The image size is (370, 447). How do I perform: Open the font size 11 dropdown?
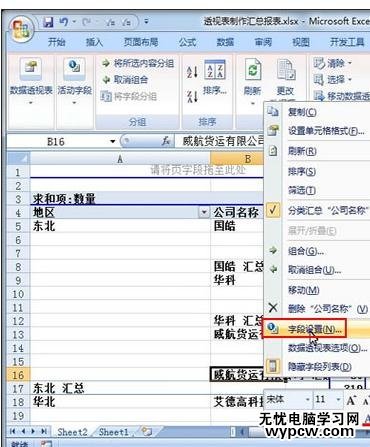[338, 399]
